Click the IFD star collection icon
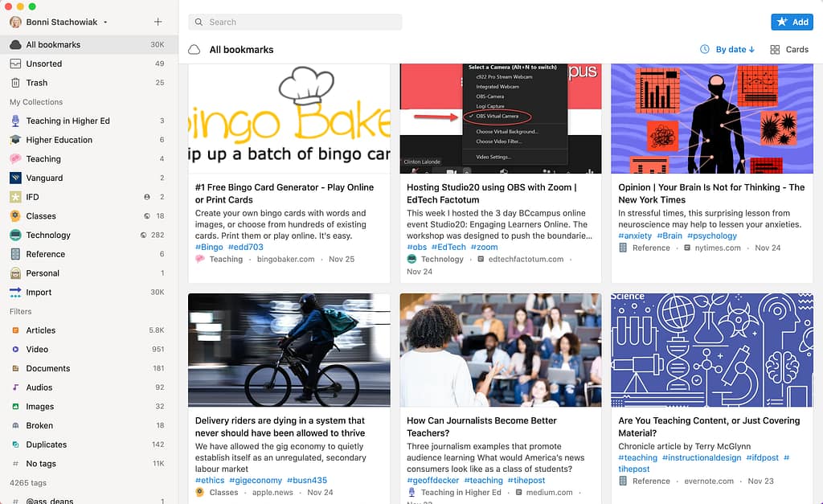The image size is (823, 504). pos(15,197)
